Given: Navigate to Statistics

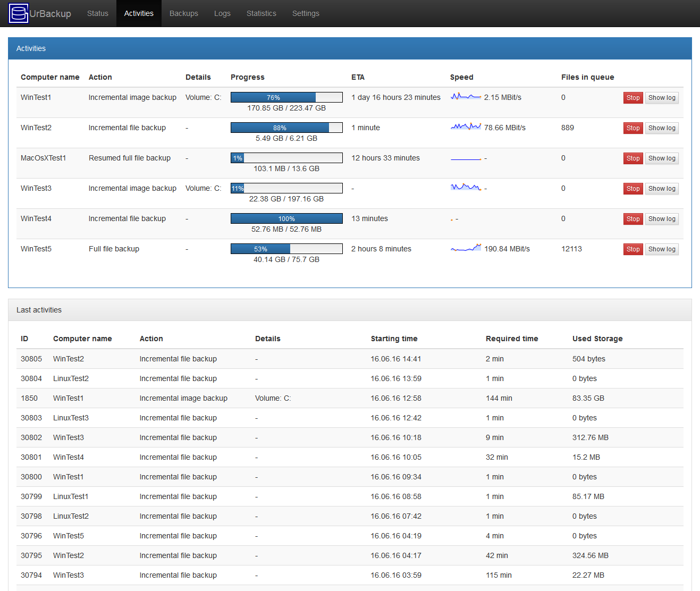Looking at the screenshot, I should pos(261,13).
